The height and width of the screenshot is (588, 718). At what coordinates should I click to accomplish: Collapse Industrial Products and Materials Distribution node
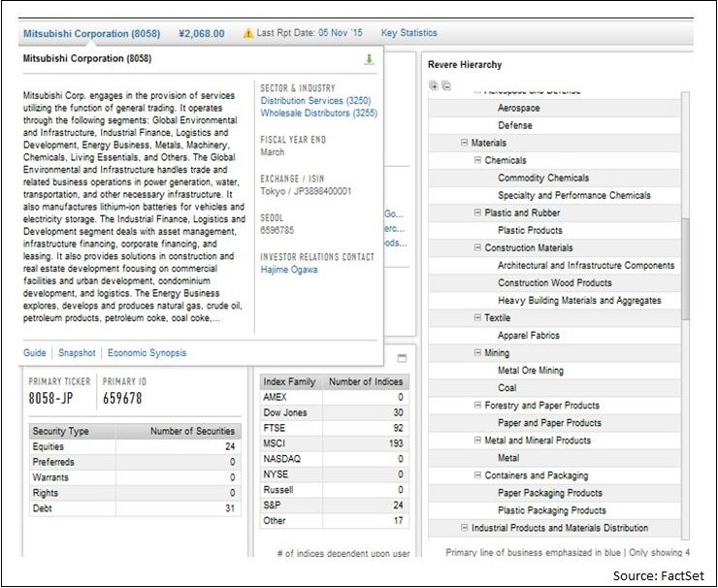(x=465, y=528)
